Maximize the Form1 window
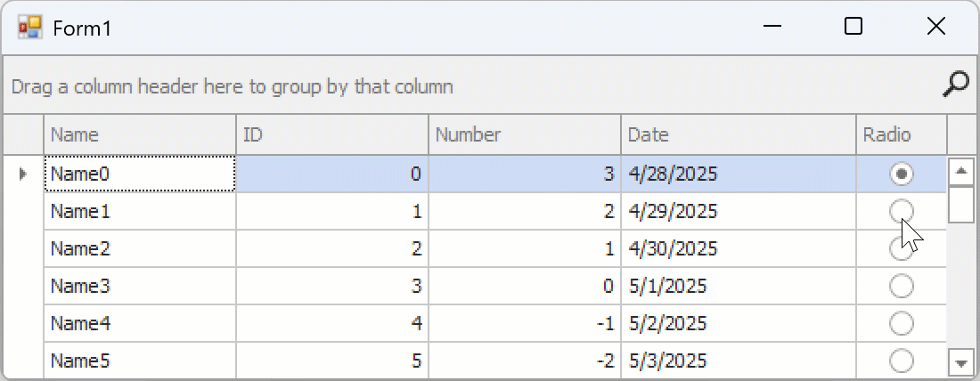The image size is (980, 381). click(x=853, y=26)
